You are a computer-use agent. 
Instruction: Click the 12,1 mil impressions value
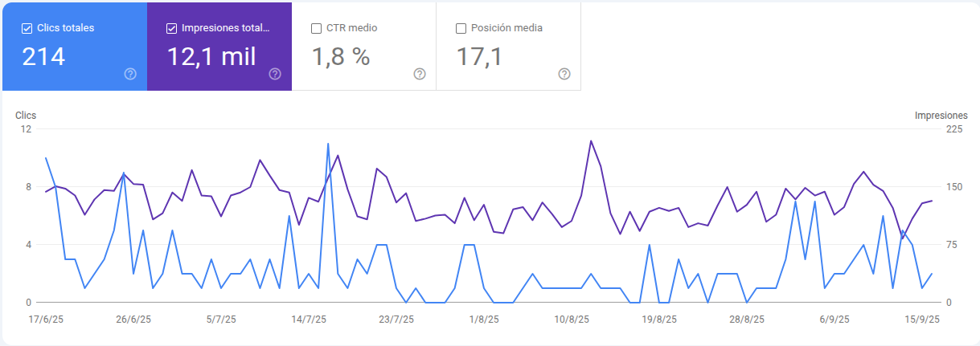(211, 56)
